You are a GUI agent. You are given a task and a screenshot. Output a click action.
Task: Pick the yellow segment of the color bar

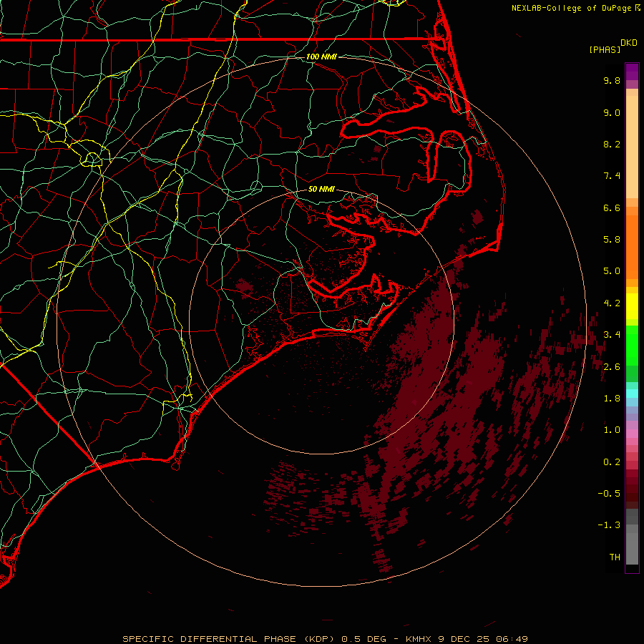[632, 306]
